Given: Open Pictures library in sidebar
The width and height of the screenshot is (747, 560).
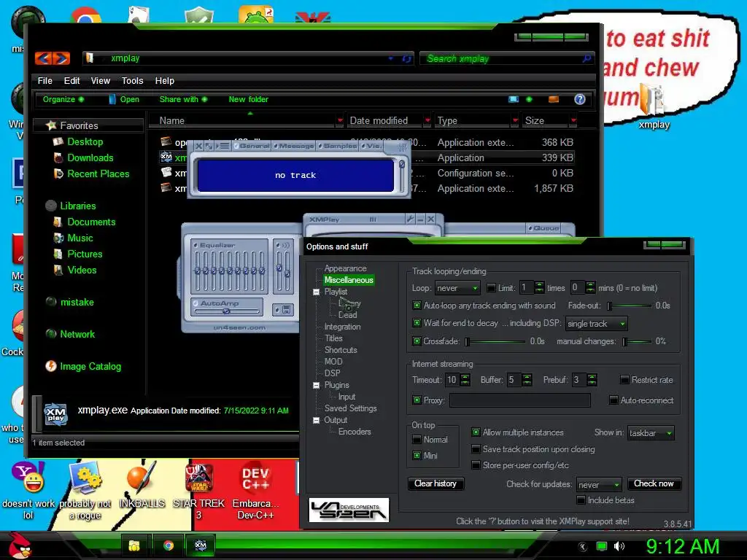Looking at the screenshot, I should 85,254.
